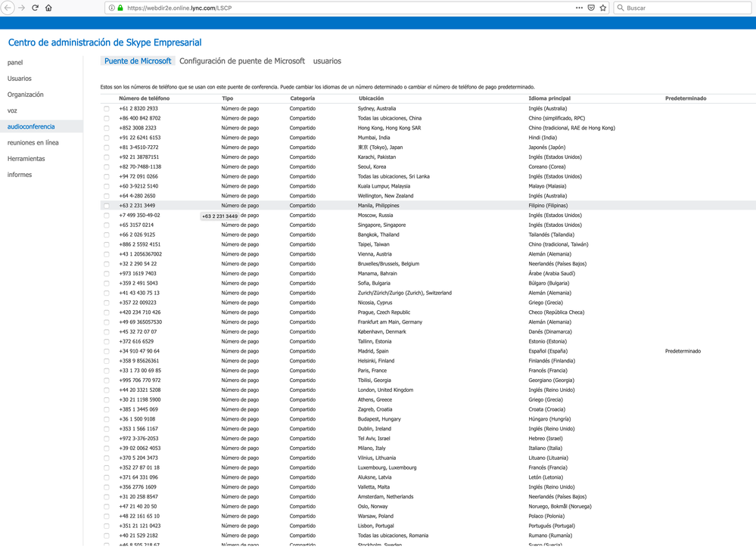Open Usuarios in the sidebar
This screenshot has height=556, width=756.
pyautogui.click(x=19, y=79)
